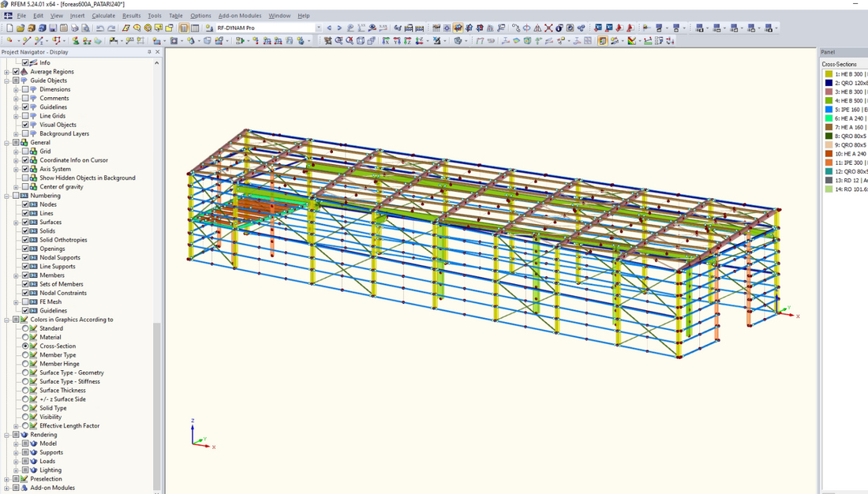This screenshot has height=494, width=868.
Task: Click the New file icon in toolbar
Action: [x=9, y=28]
